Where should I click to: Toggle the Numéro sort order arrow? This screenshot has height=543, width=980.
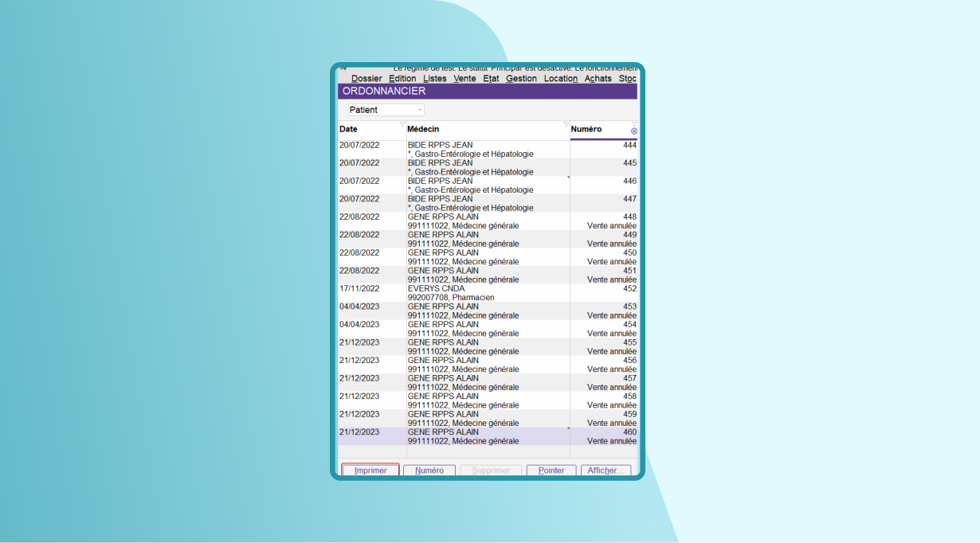pyautogui.click(x=634, y=131)
